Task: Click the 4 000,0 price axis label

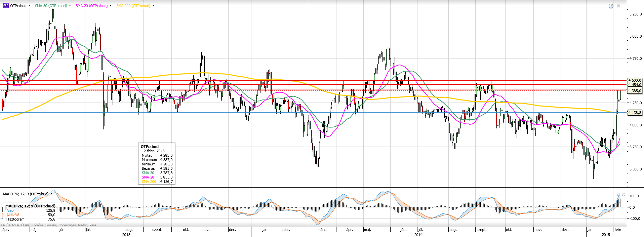Action: click(x=635, y=125)
